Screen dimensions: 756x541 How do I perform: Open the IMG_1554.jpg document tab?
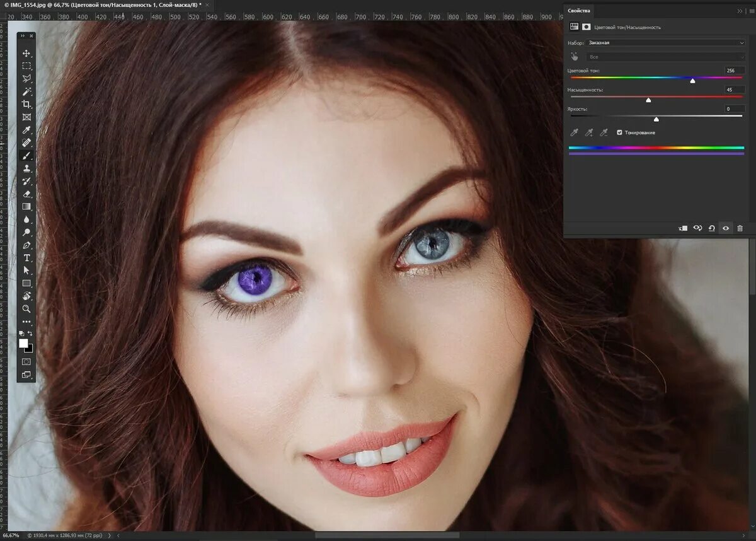tap(103, 4)
